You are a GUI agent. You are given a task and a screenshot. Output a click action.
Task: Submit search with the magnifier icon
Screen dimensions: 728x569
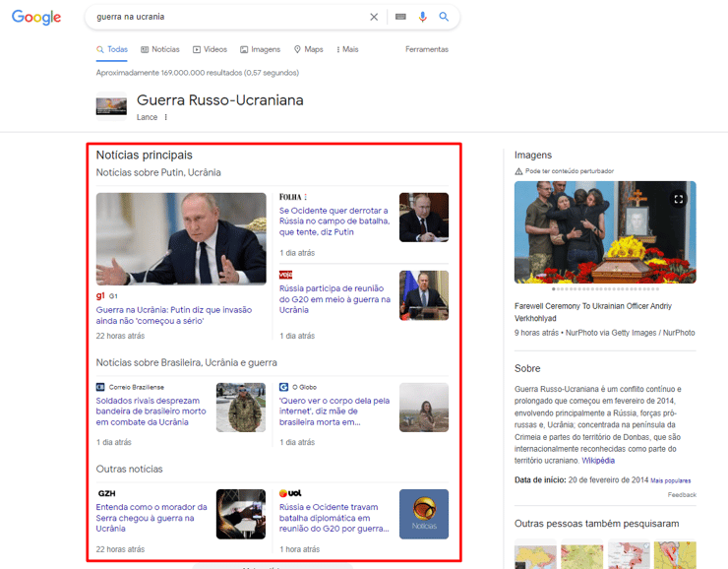pyautogui.click(x=444, y=17)
